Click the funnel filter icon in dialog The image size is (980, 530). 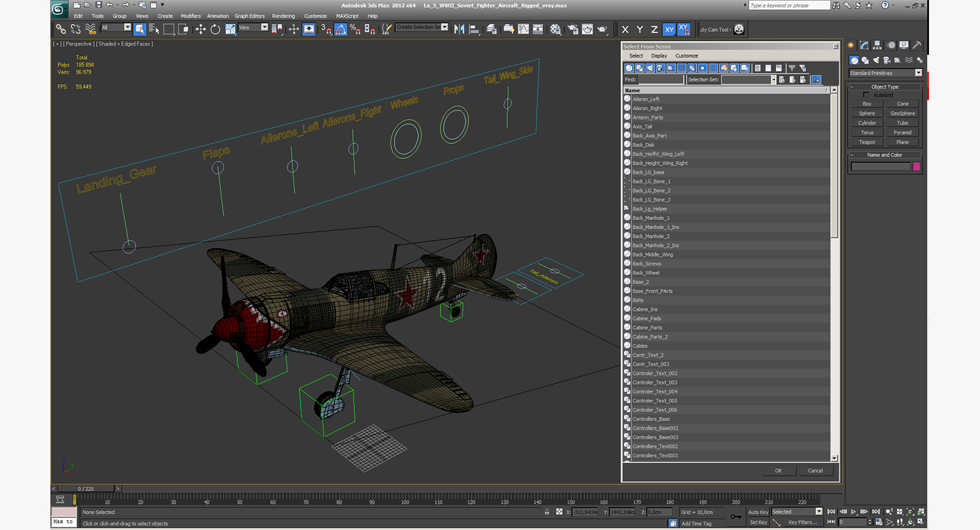[792, 68]
